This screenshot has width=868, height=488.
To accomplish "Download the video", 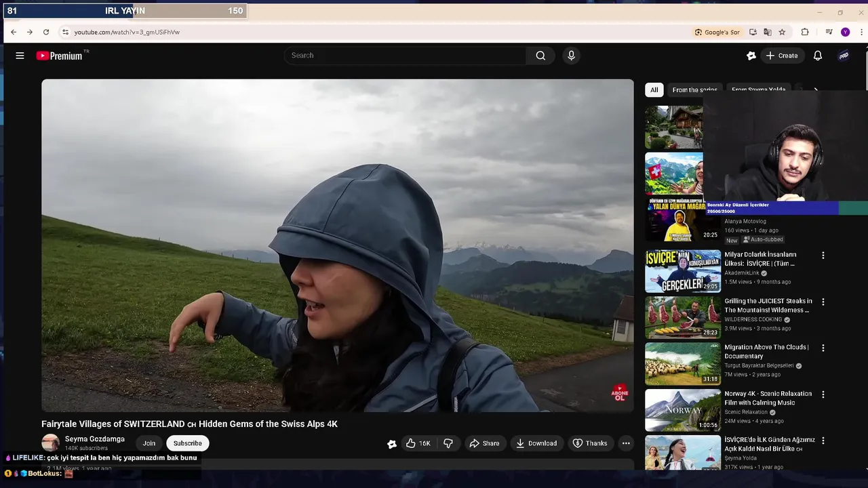I will coord(536,443).
